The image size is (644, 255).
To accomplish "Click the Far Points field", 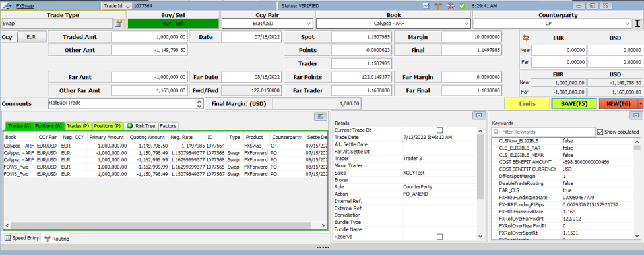I will (362, 76).
